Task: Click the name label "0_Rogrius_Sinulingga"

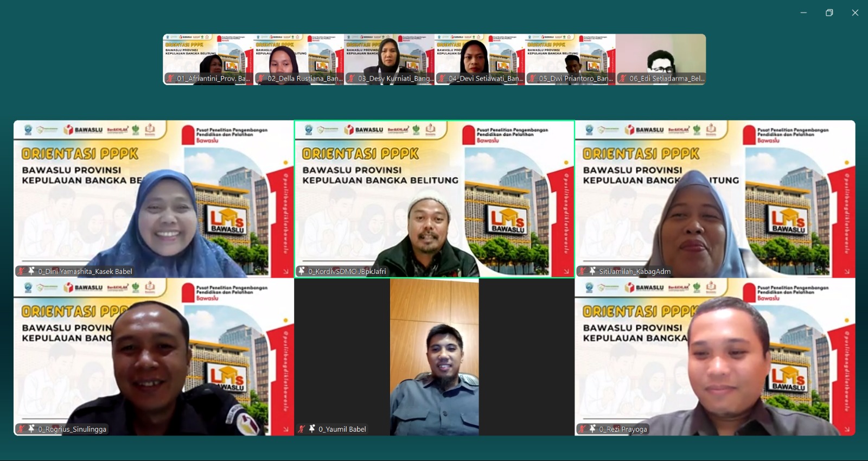Action: (x=72, y=429)
